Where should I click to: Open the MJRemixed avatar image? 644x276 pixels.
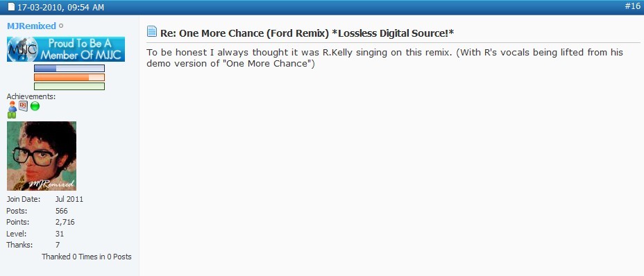click(x=42, y=155)
